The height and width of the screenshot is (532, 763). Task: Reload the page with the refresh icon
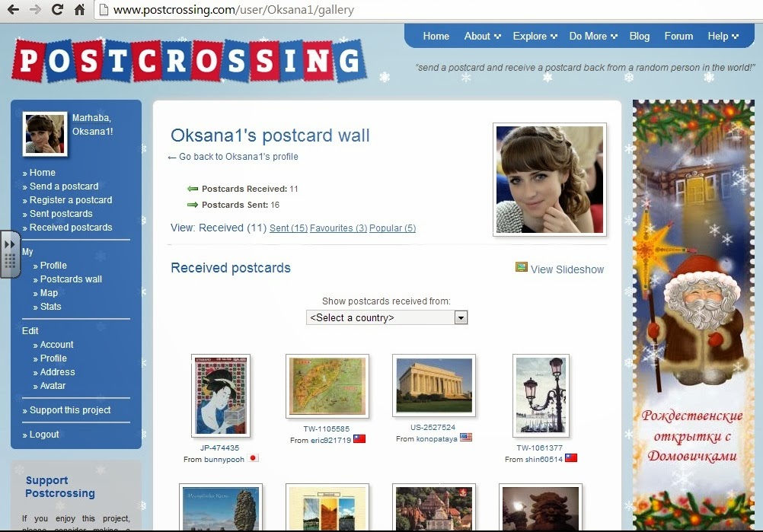point(57,9)
